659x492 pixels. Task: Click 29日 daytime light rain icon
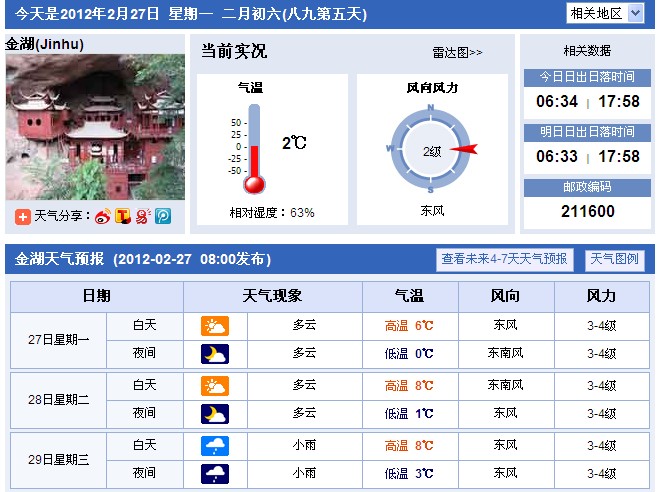pos(215,445)
